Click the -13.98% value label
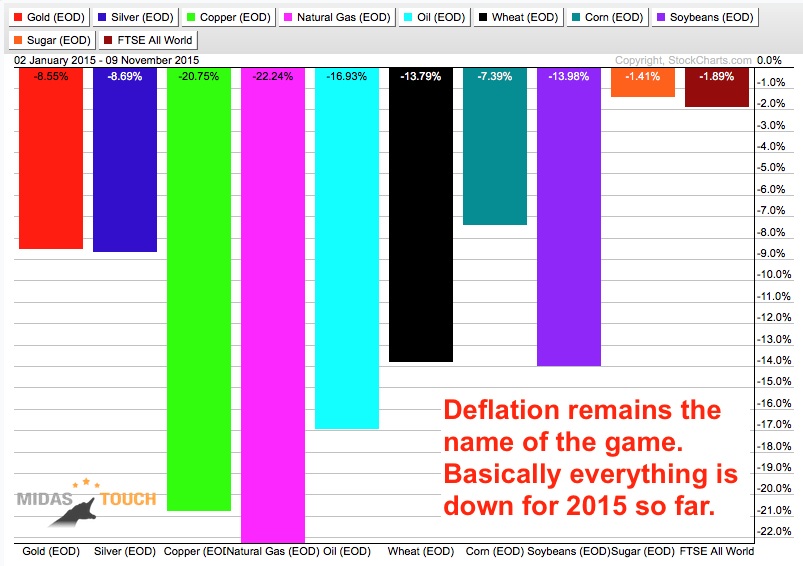The width and height of the screenshot is (803, 566). 569,76
